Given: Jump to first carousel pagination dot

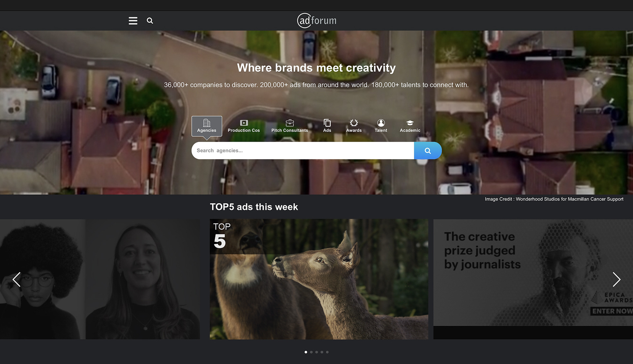Looking at the screenshot, I should point(306,352).
